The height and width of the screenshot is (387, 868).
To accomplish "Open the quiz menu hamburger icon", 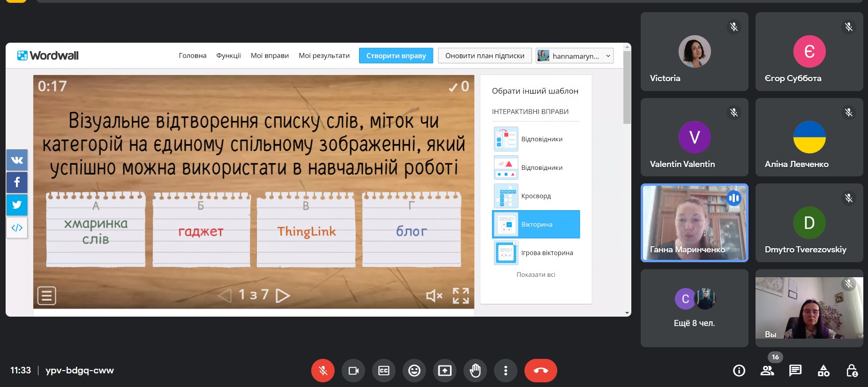I will [x=47, y=296].
